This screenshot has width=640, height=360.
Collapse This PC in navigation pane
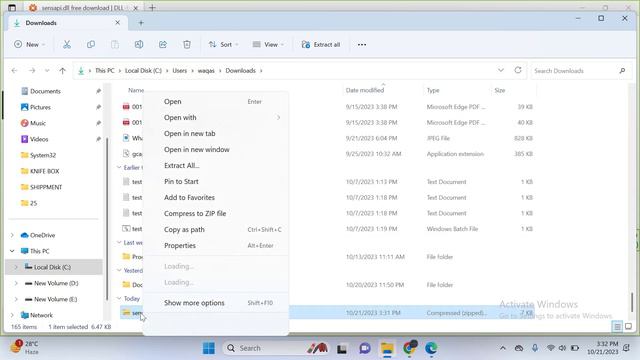12,251
